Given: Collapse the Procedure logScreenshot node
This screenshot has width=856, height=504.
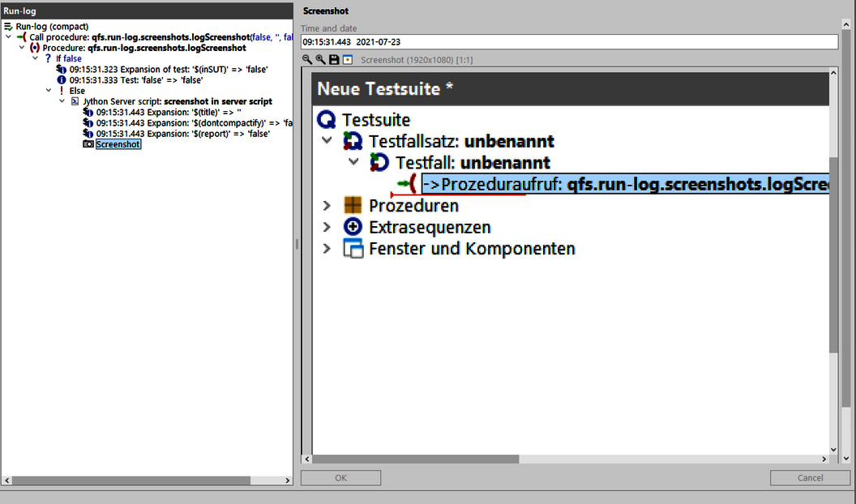Looking at the screenshot, I should point(22,48).
